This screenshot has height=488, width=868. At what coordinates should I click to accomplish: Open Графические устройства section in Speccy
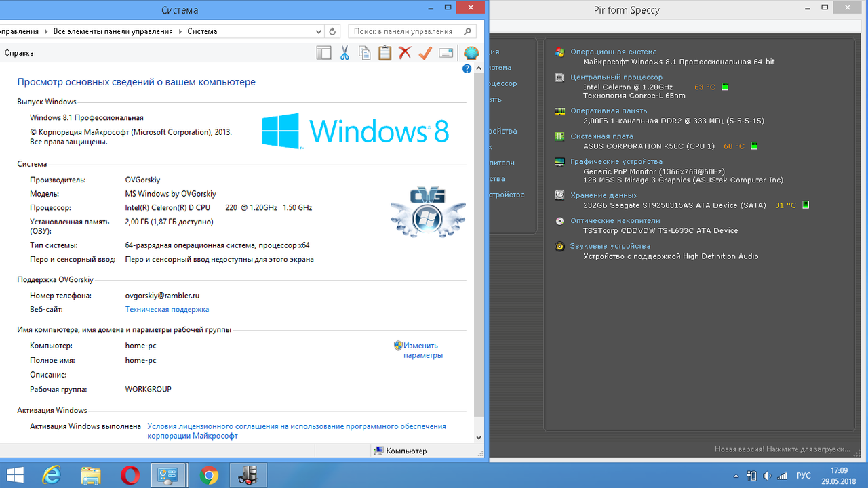click(x=616, y=162)
